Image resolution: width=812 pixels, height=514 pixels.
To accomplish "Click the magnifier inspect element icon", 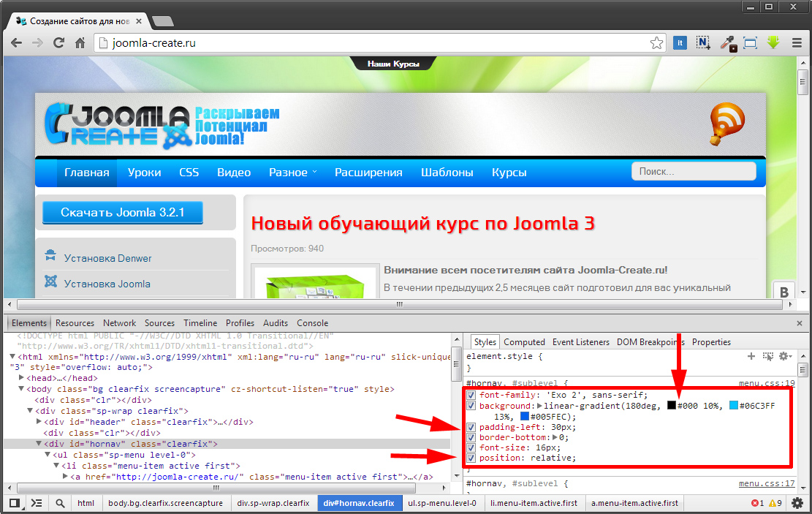I will point(60,503).
